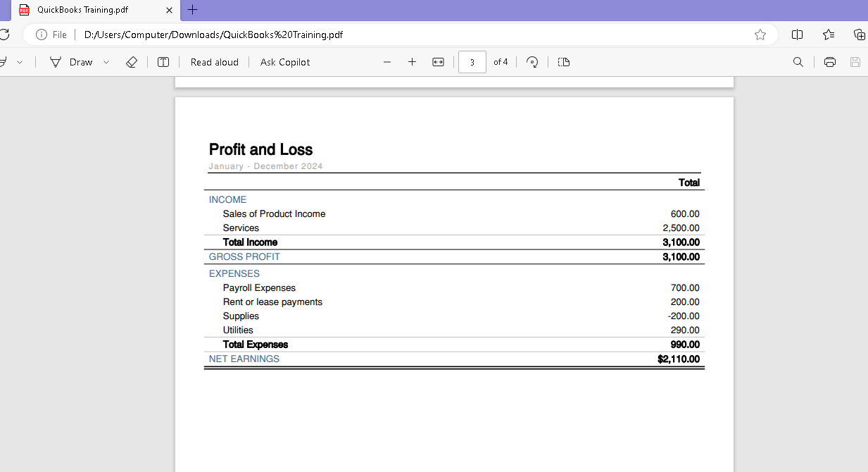Open a new browser tab
868x472 pixels.
[x=193, y=10]
